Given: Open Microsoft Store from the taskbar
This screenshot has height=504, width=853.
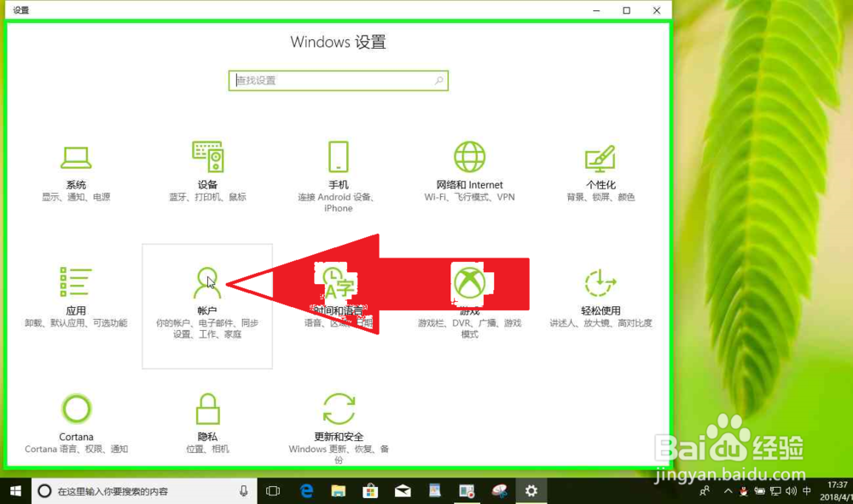Looking at the screenshot, I should click(x=370, y=490).
